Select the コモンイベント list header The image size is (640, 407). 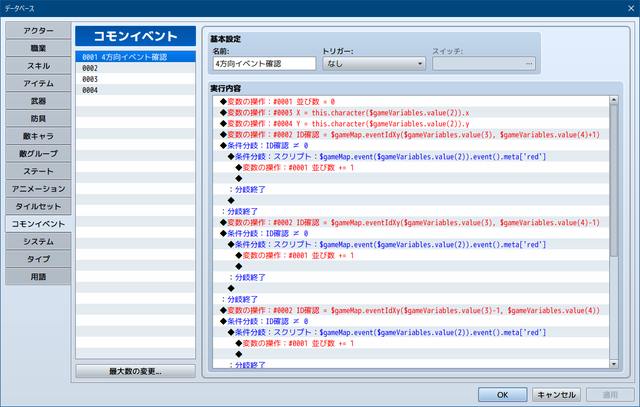pyautogui.click(x=136, y=36)
